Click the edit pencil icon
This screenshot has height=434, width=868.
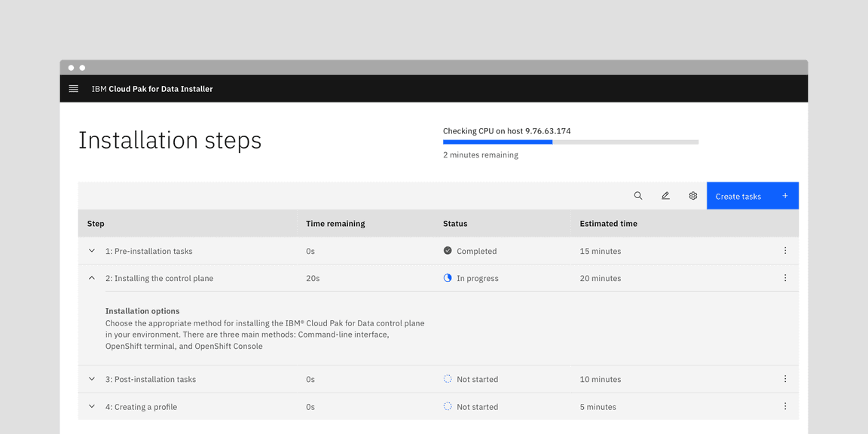pos(665,196)
